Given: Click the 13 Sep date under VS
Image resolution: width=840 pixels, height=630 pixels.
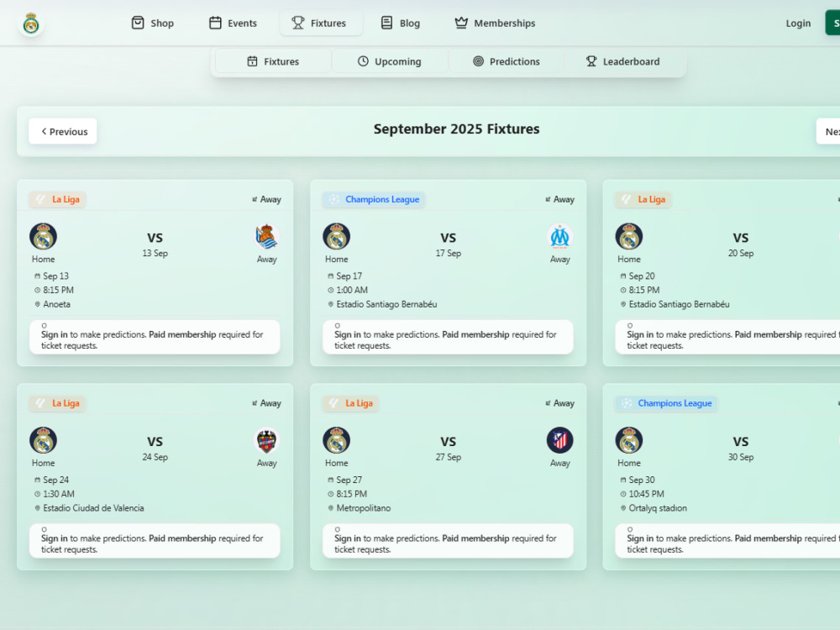Looking at the screenshot, I should pos(155,253).
